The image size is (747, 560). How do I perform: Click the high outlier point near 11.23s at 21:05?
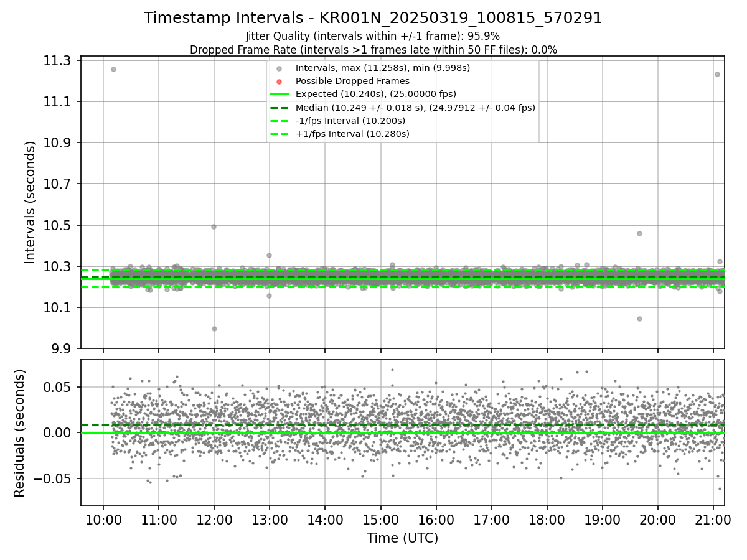pyautogui.click(x=717, y=74)
